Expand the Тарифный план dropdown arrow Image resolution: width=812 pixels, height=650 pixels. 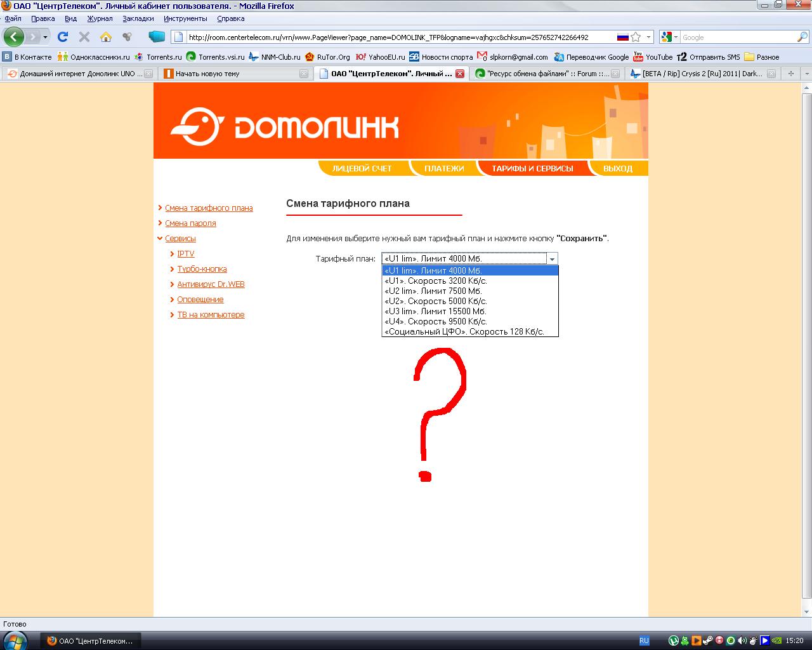tap(552, 259)
